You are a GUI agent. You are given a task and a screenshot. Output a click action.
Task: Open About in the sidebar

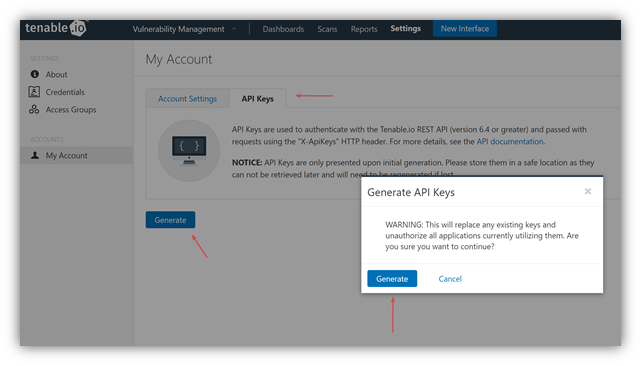tap(56, 74)
